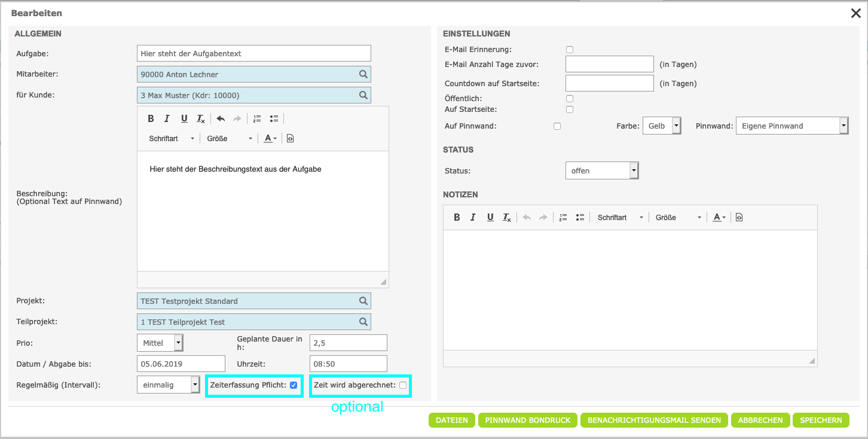Check the Zeit wird abgerechnet checkbox
This screenshot has width=868, height=439.
click(x=403, y=385)
